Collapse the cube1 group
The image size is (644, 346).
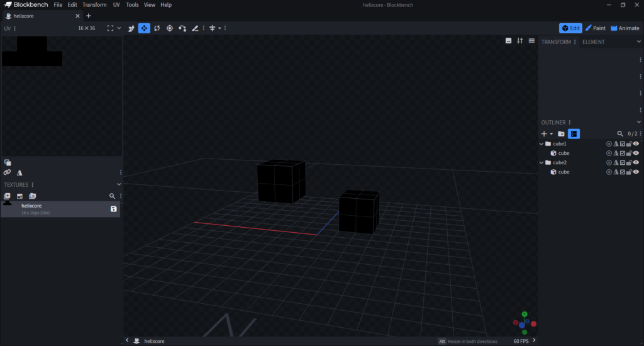point(541,144)
